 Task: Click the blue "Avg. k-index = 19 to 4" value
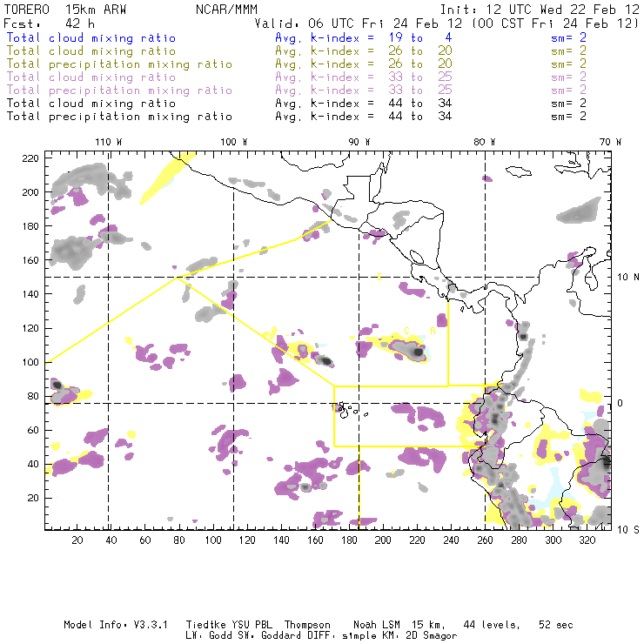pyautogui.click(x=364, y=37)
